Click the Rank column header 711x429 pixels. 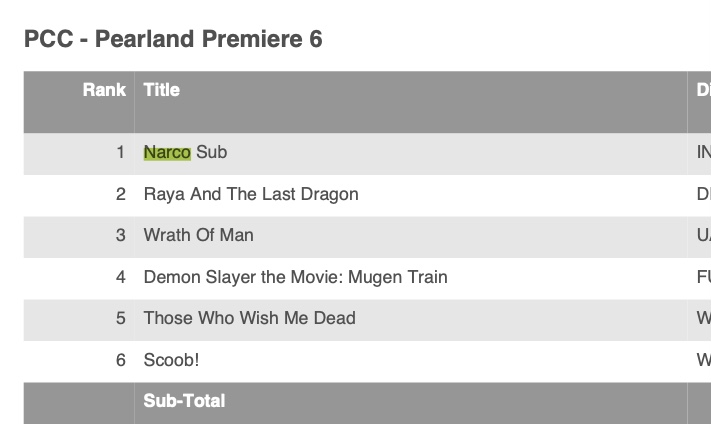[x=104, y=90]
